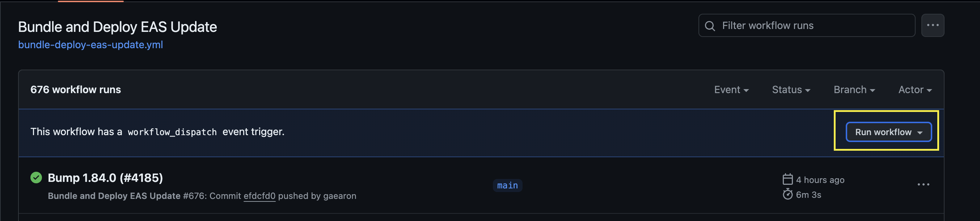The height and width of the screenshot is (221, 980).
Task: Click inside the Filter workflow runs field
Action: pyautogui.click(x=799, y=25)
